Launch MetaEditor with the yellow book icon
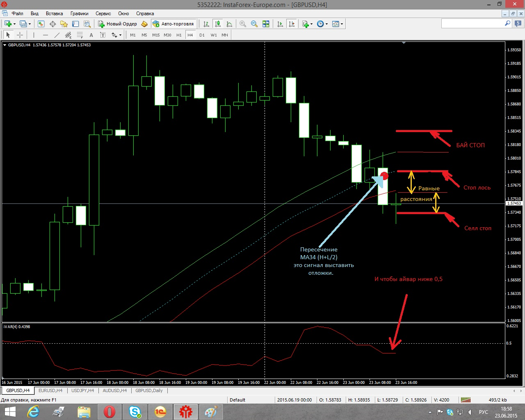The width and height of the screenshot is (525, 420). [144, 24]
